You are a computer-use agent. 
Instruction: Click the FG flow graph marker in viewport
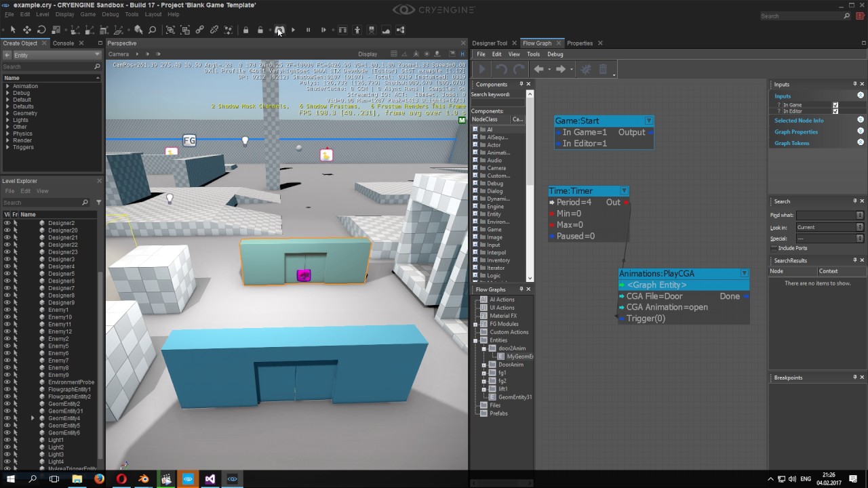(x=189, y=140)
